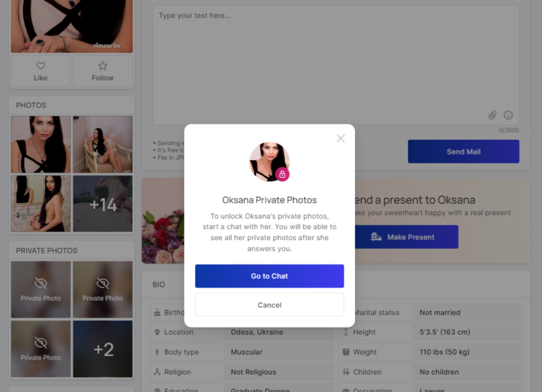Open the photo of woman on sofa
542x392 pixels.
tap(103, 144)
